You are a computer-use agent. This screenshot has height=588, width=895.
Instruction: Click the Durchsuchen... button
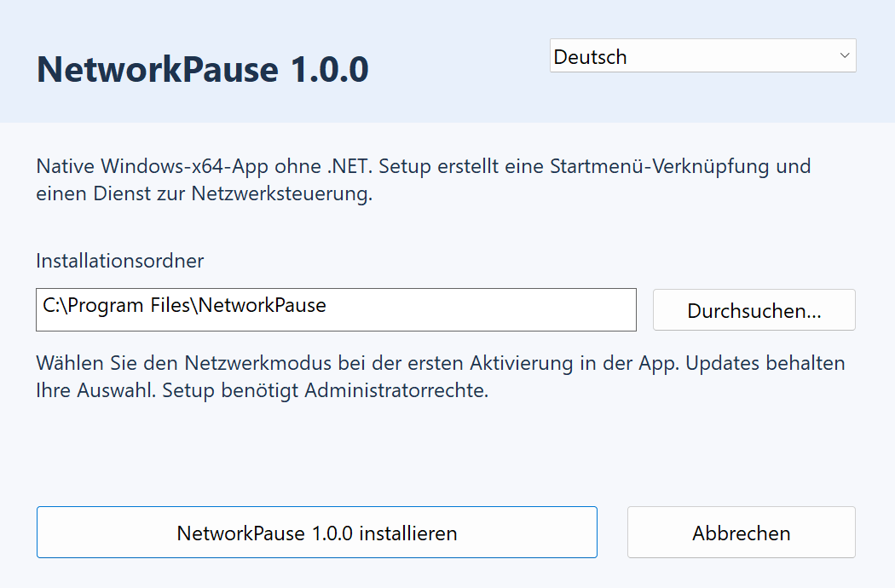[754, 309]
